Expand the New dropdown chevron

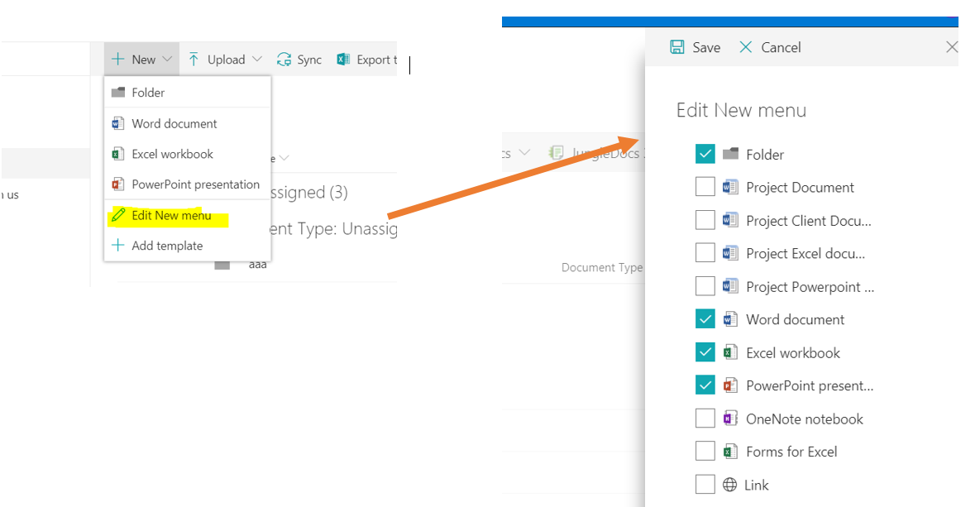(167, 60)
